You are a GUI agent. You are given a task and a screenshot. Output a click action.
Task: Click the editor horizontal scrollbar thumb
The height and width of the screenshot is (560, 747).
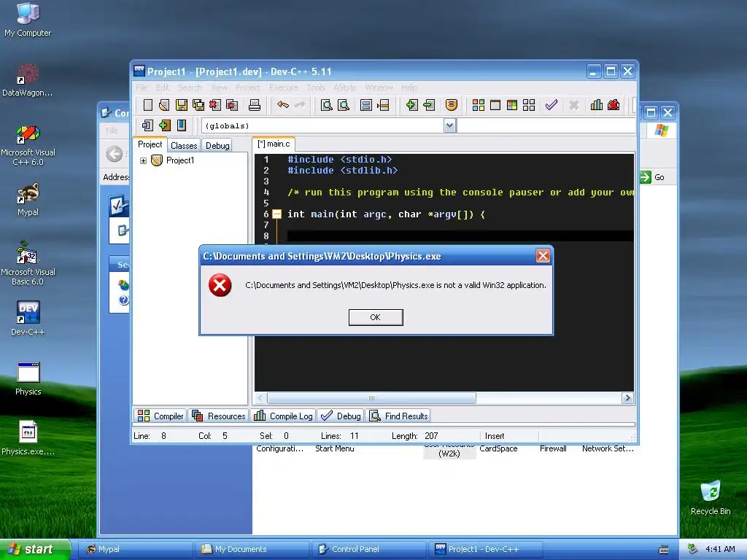371,398
